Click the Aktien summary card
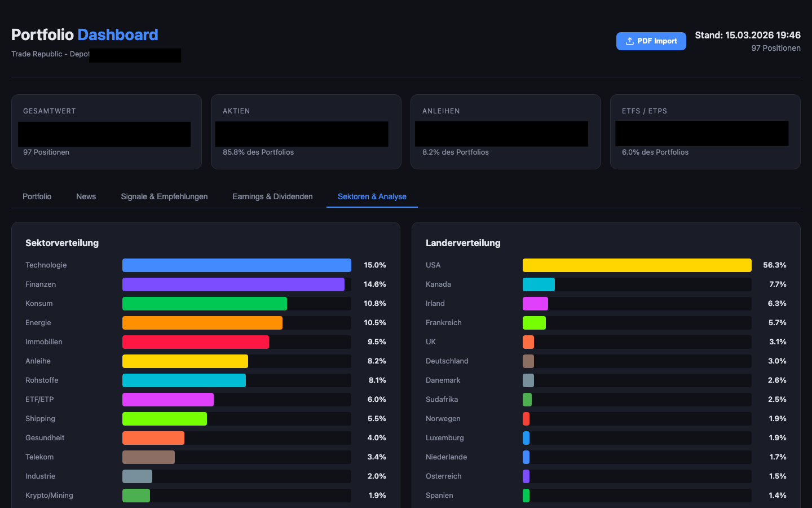Screen dimensions: 812x508 tap(306, 132)
